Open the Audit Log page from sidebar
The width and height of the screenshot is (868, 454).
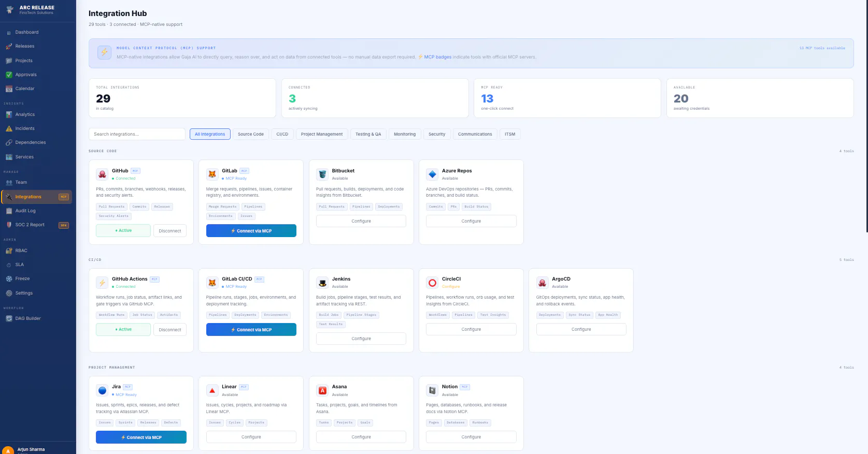coord(36,211)
